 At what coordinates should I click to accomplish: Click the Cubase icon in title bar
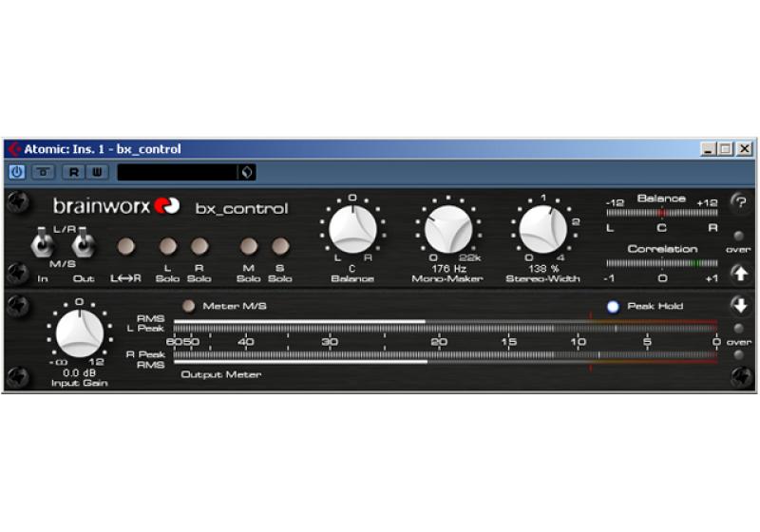pos(14,149)
